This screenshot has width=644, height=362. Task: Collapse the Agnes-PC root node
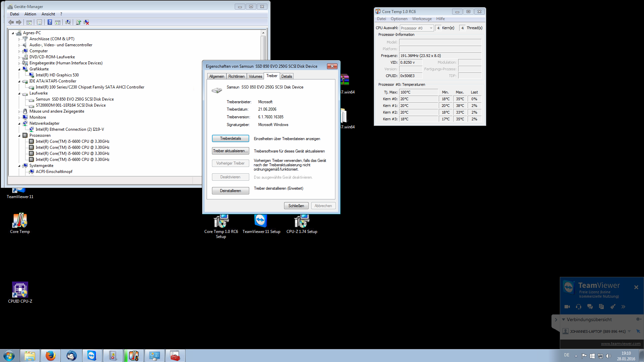[x=13, y=33]
